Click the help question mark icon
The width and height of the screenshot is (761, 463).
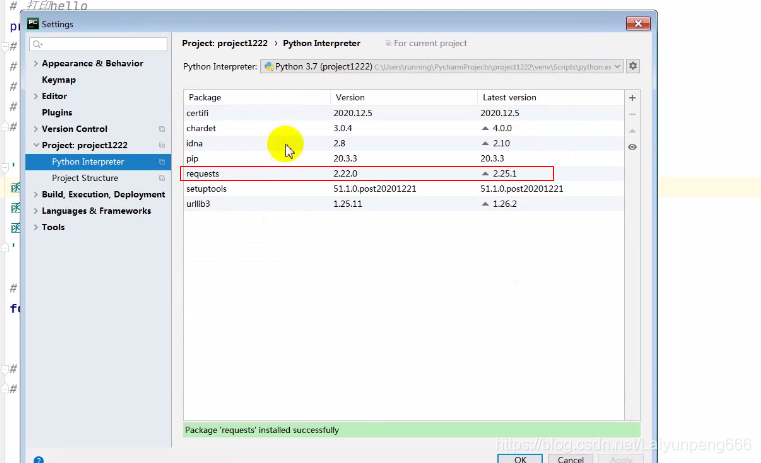[39, 460]
